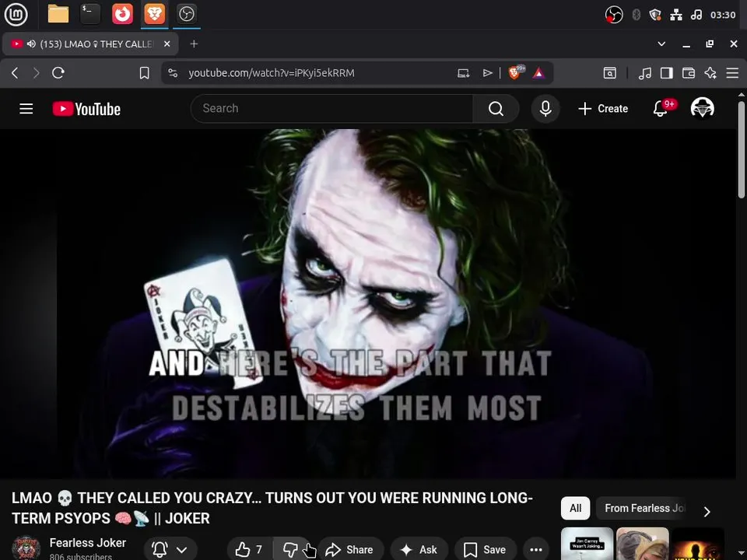Screen dimensions: 747x560
Task: Open Brave Rewards triangle icon
Action: tap(538, 73)
